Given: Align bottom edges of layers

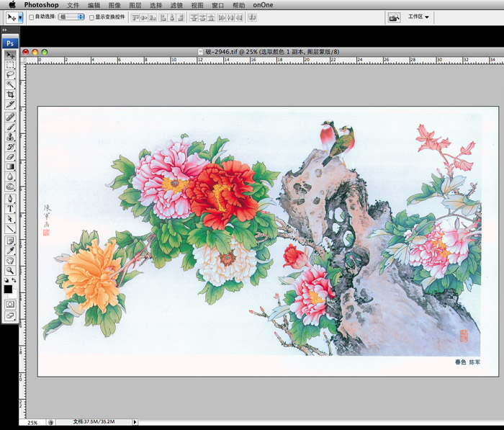Looking at the screenshot, I should click(x=153, y=18).
